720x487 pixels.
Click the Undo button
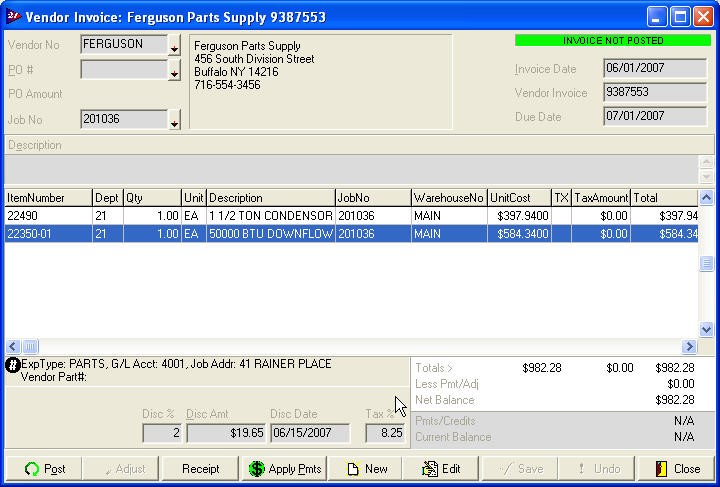[x=596, y=469]
